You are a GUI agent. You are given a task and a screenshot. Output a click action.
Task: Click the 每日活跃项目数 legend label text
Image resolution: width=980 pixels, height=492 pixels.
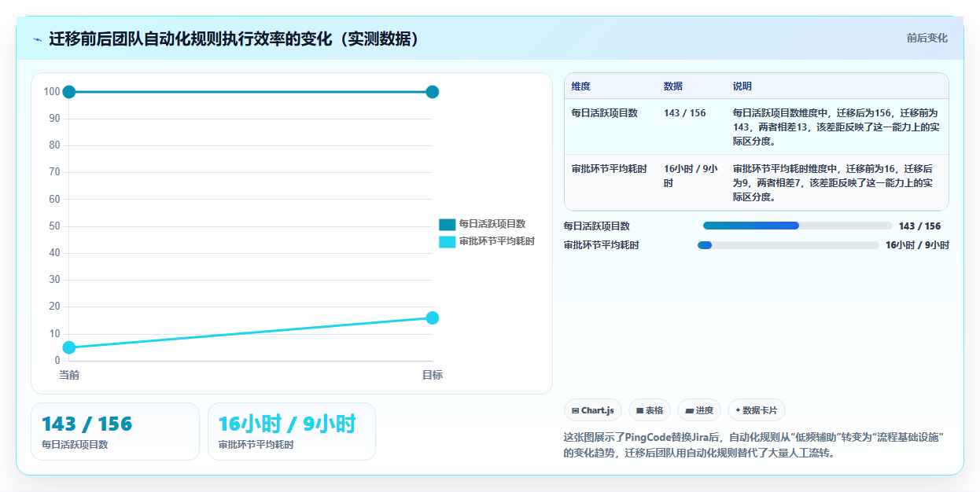tap(492, 224)
